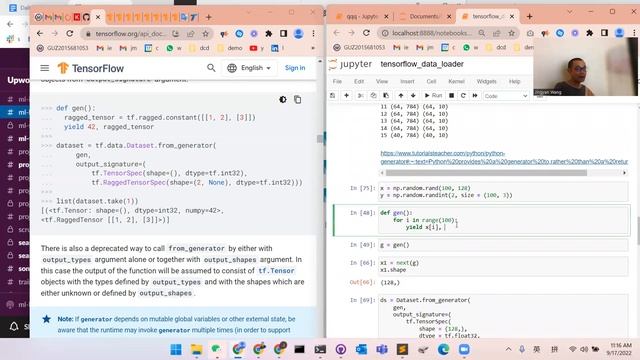Paste cells below in Jupyter toolbar

386,96
